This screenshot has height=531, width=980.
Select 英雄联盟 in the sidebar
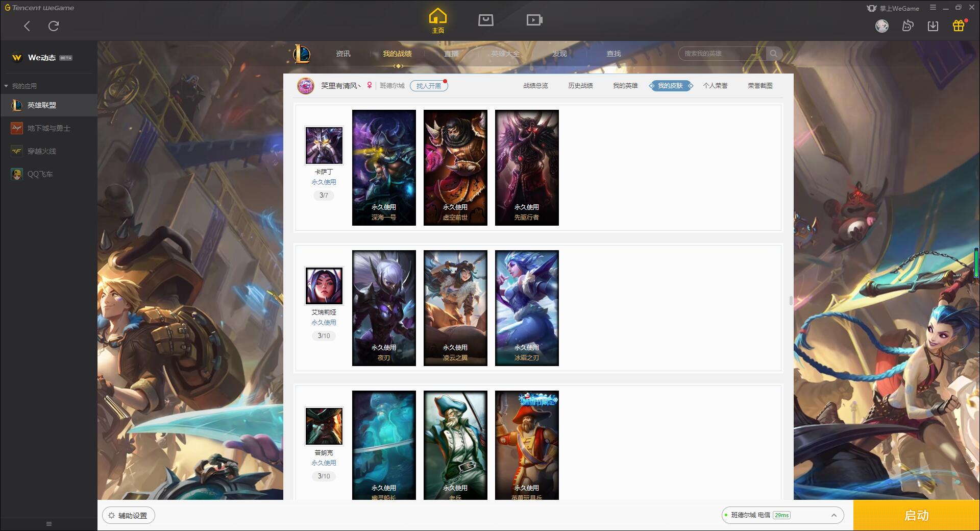(48, 105)
